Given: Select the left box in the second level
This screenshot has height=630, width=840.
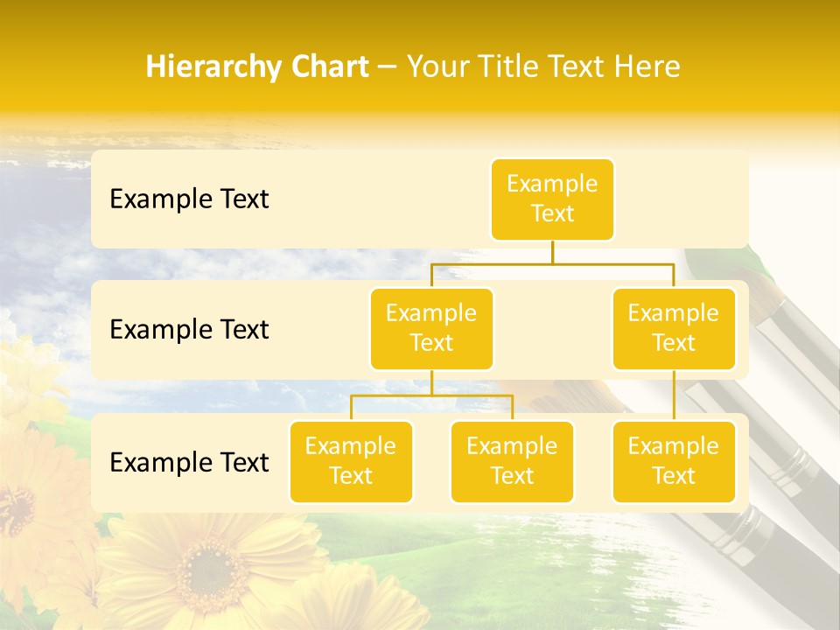Looking at the screenshot, I should pos(431,328).
